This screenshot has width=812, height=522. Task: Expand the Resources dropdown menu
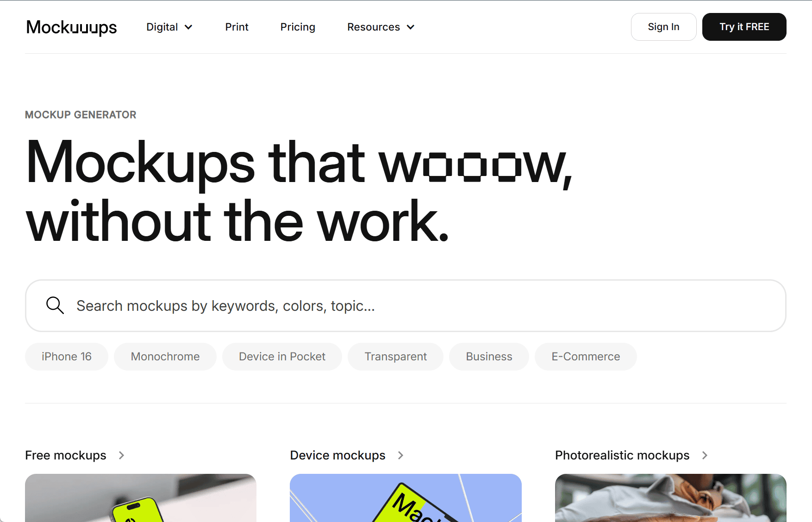[380, 27]
